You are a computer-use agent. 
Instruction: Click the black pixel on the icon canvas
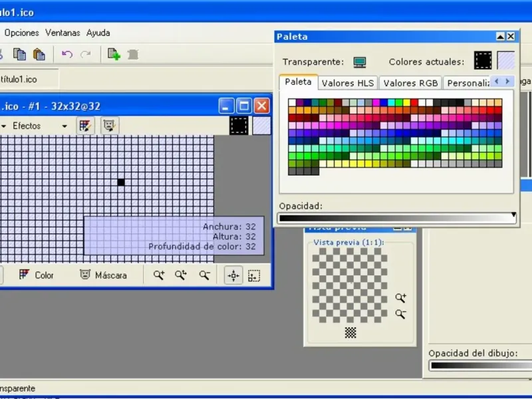coord(121,182)
